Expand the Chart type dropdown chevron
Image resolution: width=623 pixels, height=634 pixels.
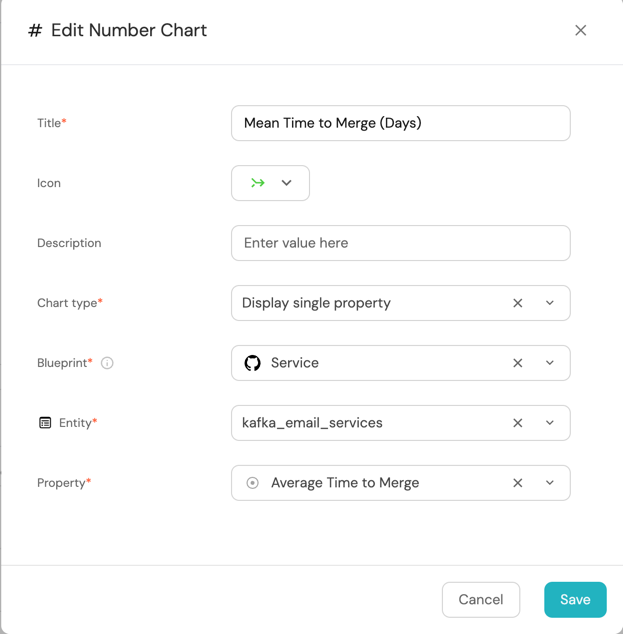click(x=550, y=303)
